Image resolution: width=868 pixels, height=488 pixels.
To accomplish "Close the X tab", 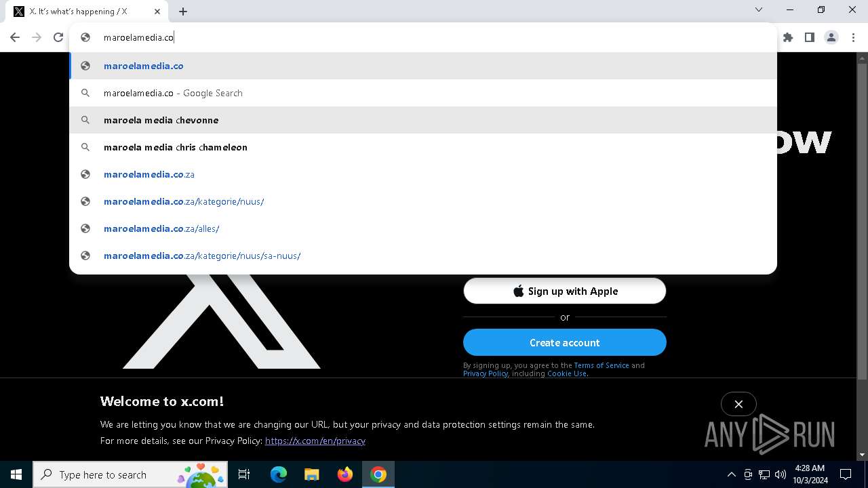I will pos(157,12).
